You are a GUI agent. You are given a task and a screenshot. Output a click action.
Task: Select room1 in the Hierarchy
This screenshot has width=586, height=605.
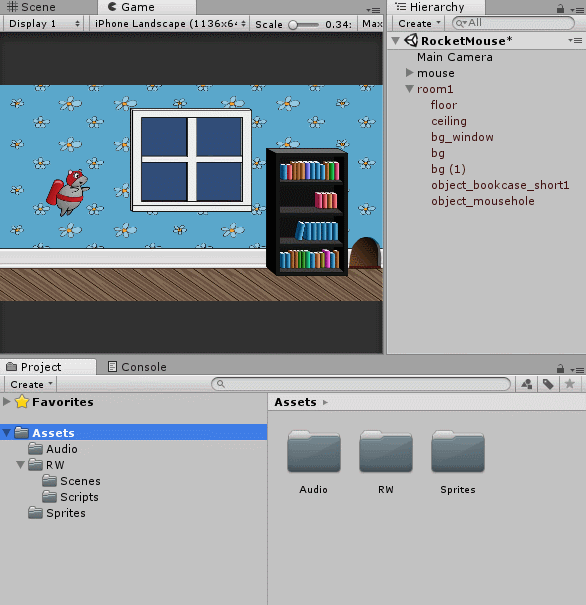(435, 89)
